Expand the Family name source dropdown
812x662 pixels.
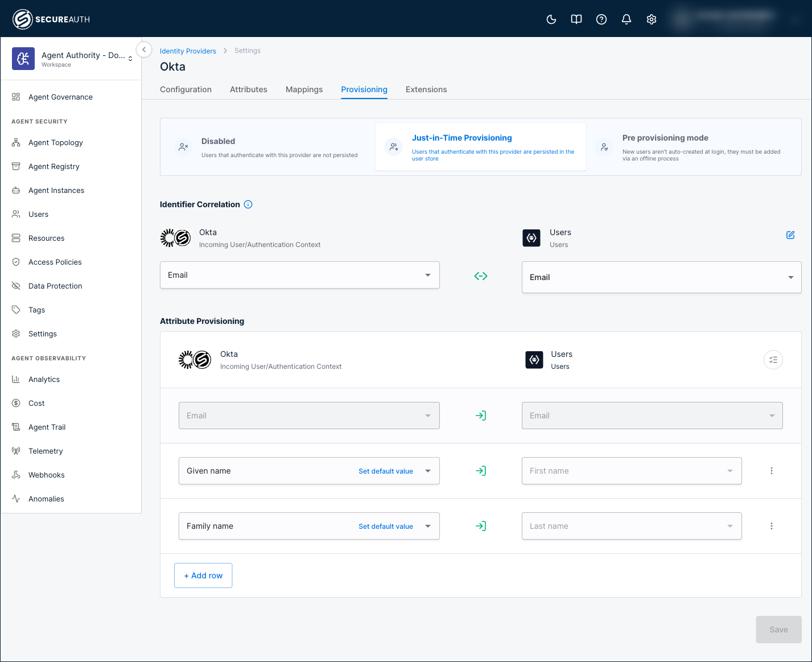point(428,526)
